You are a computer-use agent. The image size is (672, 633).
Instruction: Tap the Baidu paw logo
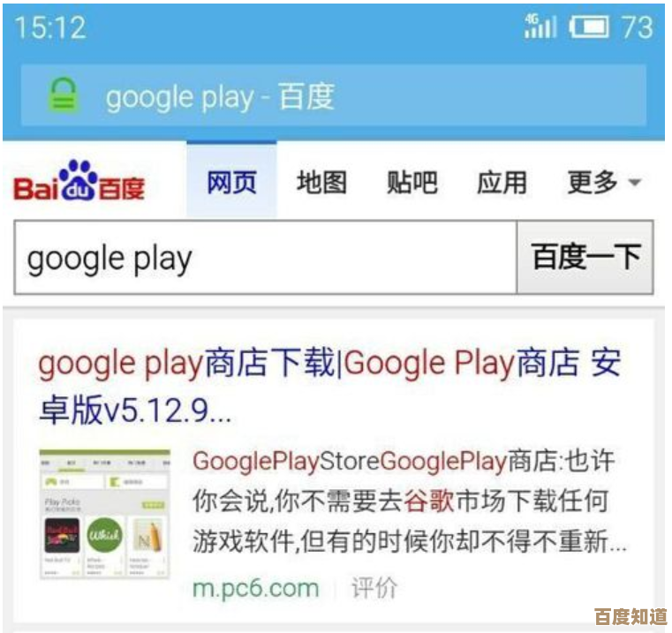click(79, 180)
